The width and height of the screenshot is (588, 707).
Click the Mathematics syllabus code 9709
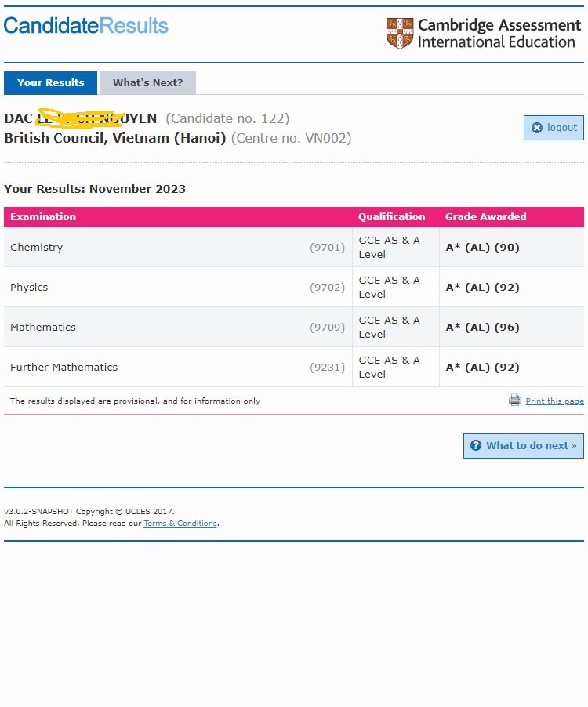[327, 328]
